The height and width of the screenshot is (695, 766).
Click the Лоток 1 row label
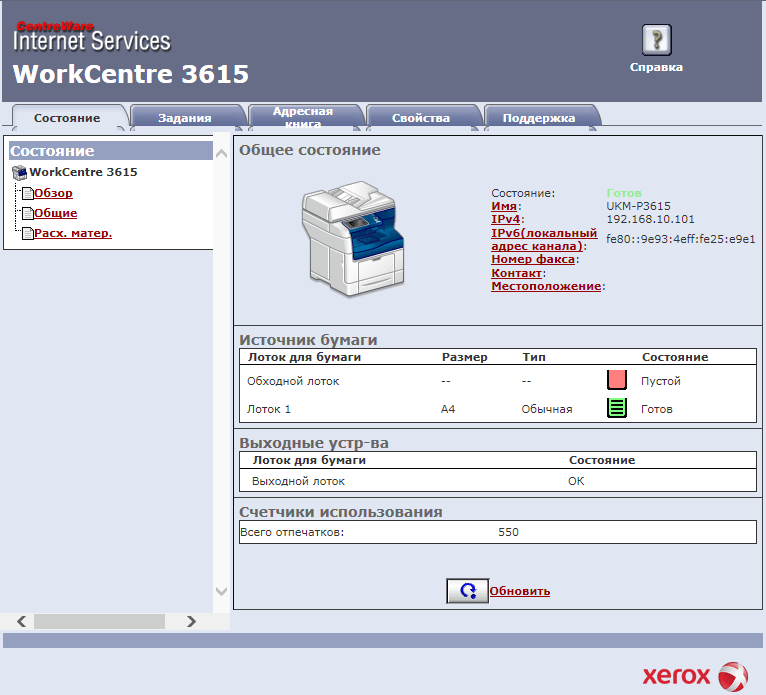click(269, 409)
